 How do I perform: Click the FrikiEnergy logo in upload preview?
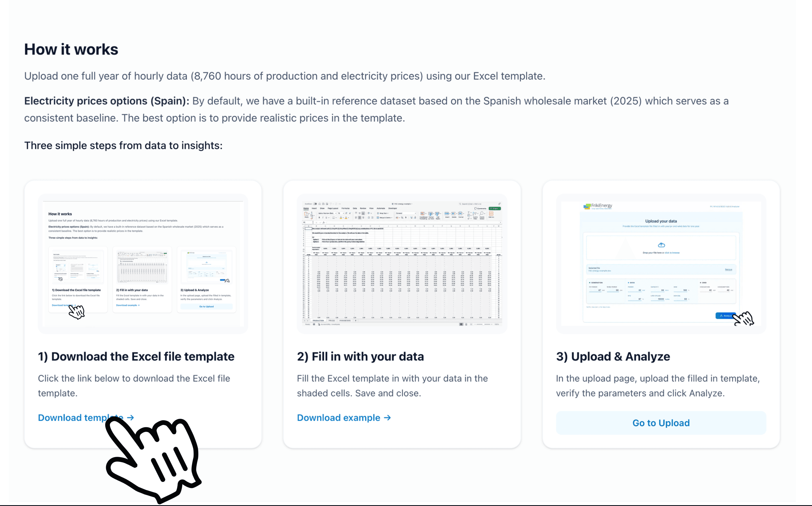tap(598, 206)
